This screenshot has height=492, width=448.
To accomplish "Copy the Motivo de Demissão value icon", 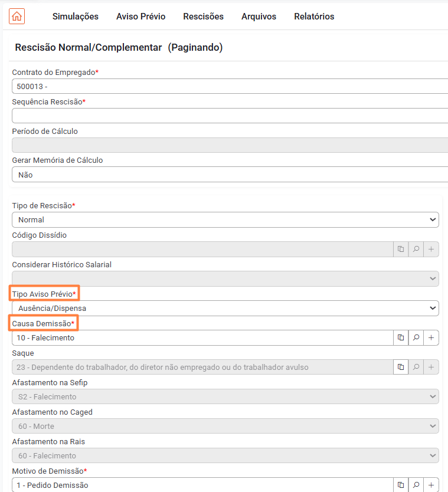I will click(401, 485).
